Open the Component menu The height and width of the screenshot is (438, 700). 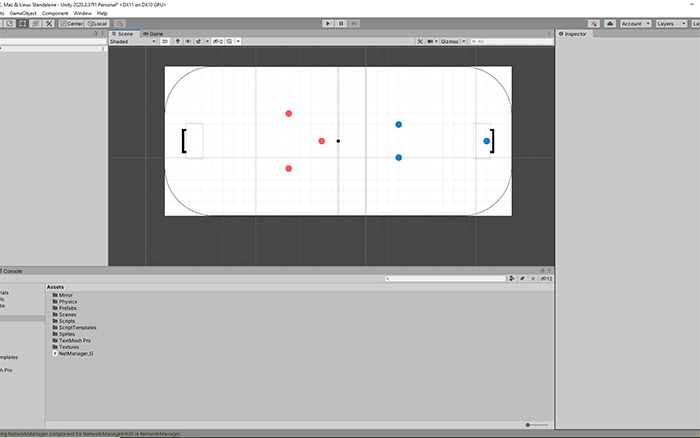point(55,13)
